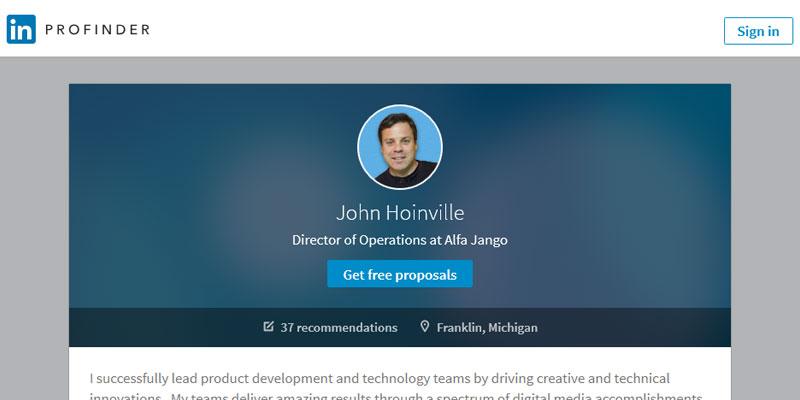The height and width of the screenshot is (400, 800).
Task: Click the location pin icon
Action: (425, 327)
